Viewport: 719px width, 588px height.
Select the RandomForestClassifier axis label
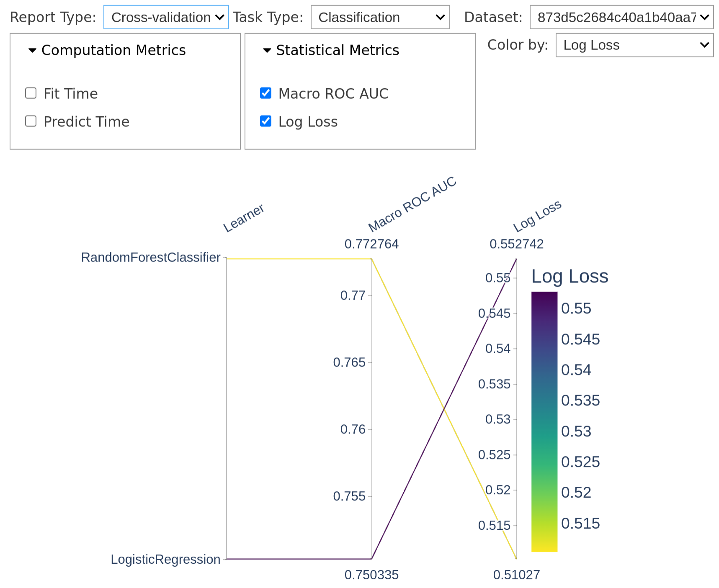point(151,257)
